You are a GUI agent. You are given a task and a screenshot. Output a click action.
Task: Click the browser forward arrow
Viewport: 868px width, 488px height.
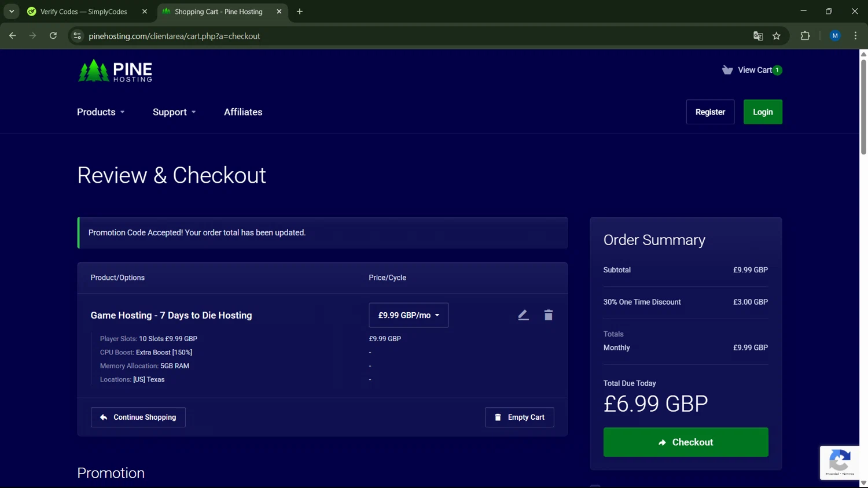pyautogui.click(x=32, y=36)
